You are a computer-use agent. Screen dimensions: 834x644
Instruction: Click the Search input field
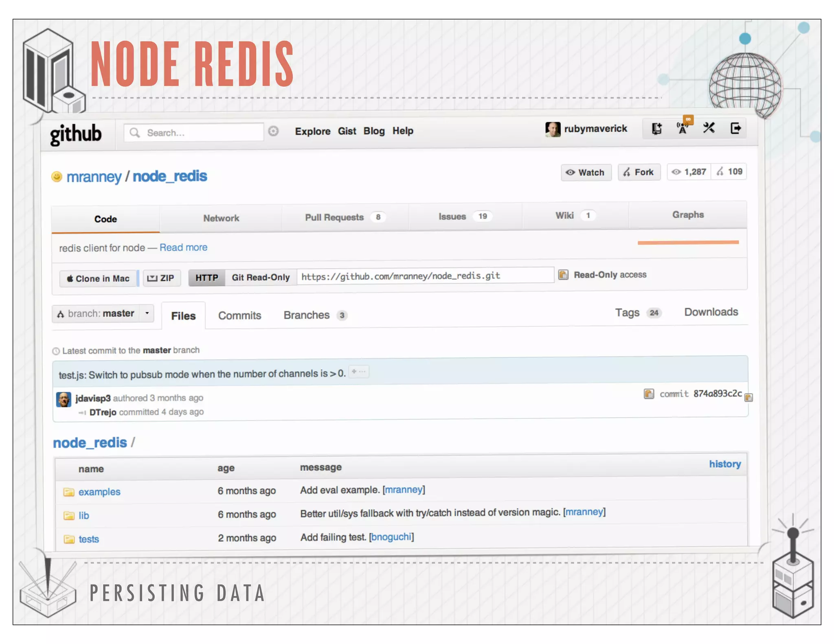(194, 133)
